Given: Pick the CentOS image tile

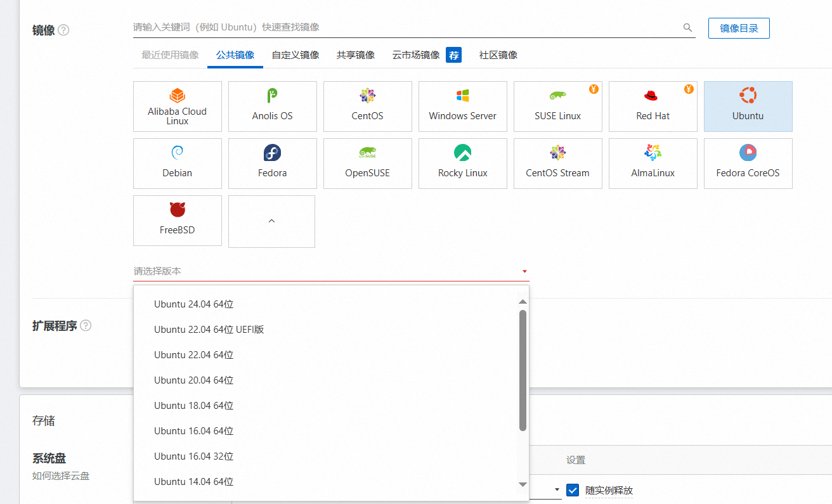Looking at the screenshot, I should pyautogui.click(x=368, y=107).
